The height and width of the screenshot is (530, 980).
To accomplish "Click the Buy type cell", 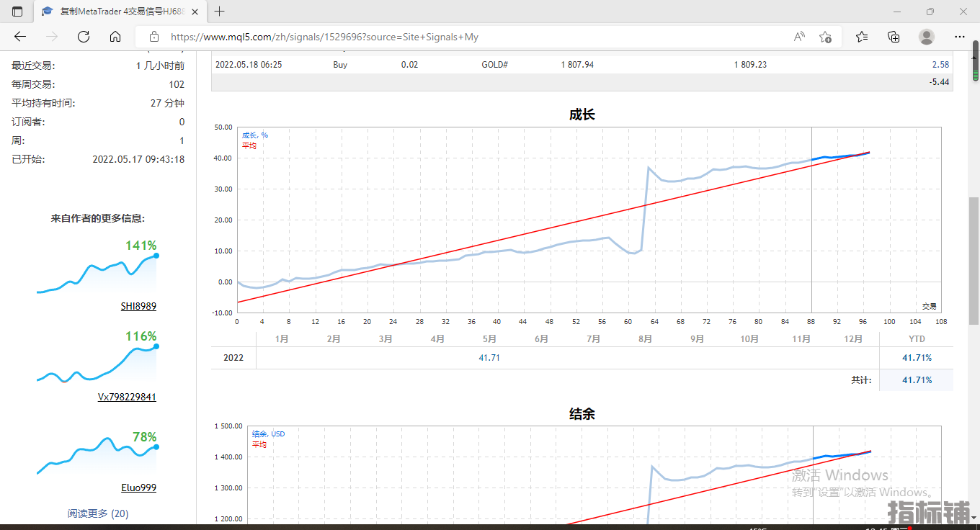I will [340, 65].
